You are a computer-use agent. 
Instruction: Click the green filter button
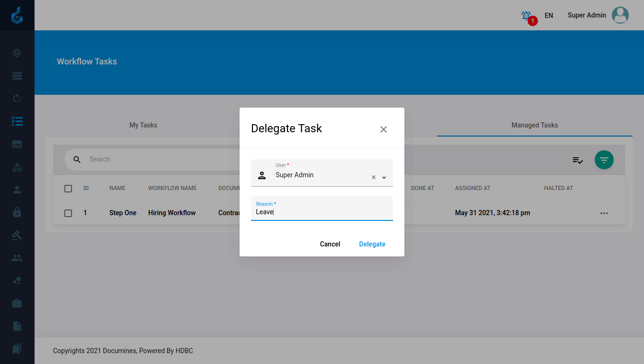pyautogui.click(x=604, y=160)
